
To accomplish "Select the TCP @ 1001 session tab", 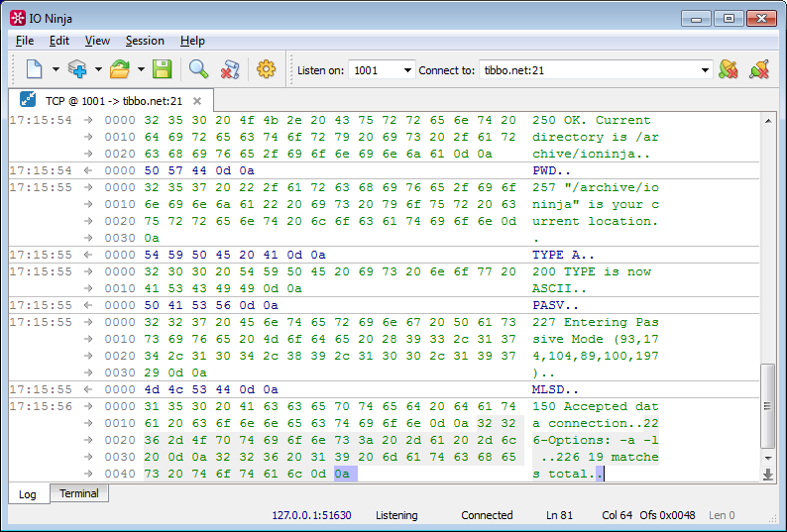I will 113,101.
